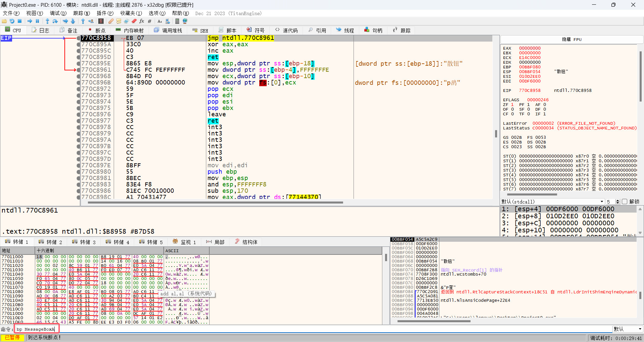The width and height of the screenshot is (644, 342).
Task: Select the EAX register value 00000000
Action: point(530,48)
